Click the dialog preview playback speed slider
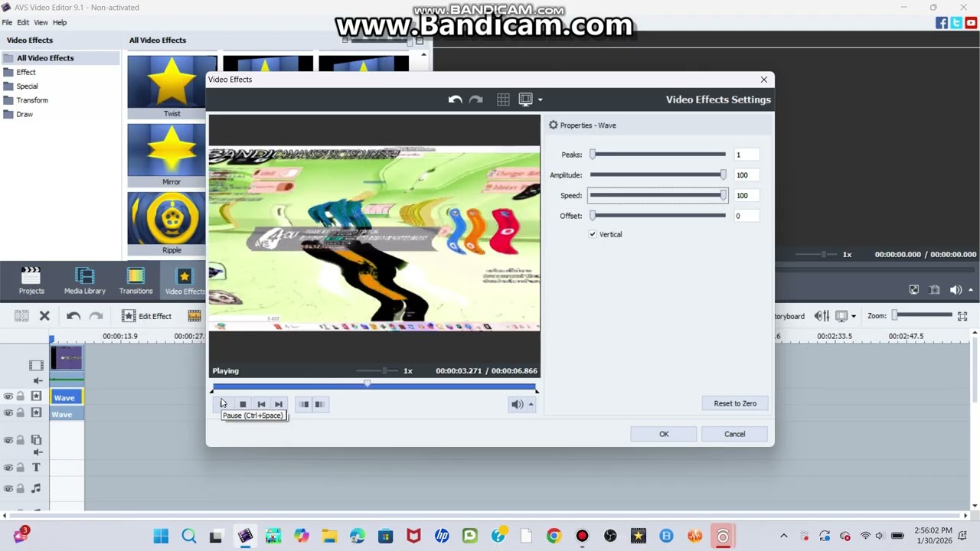The width and height of the screenshot is (980, 551). tap(377, 371)
